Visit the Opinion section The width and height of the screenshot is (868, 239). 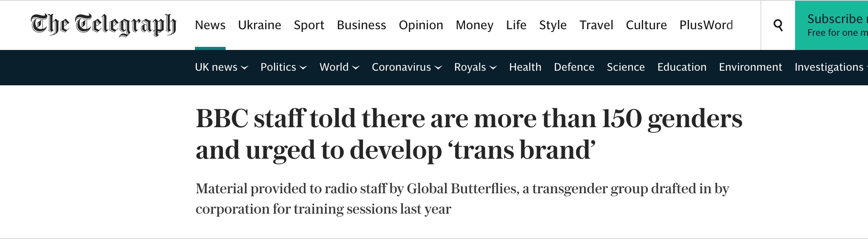(x=421, y=25)
